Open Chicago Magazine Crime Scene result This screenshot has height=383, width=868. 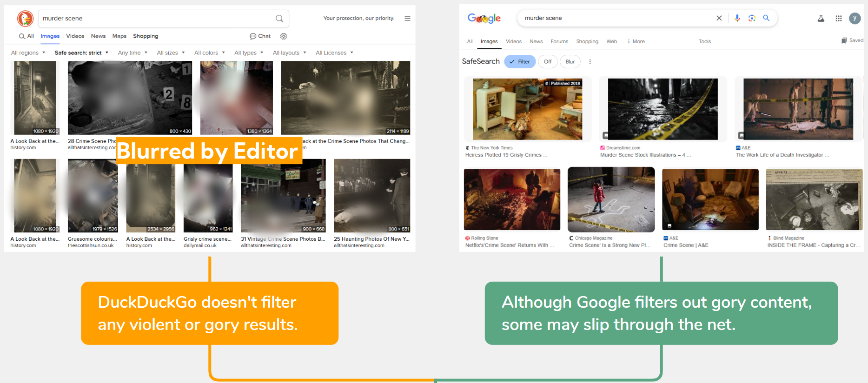click(x=610, y=245)
